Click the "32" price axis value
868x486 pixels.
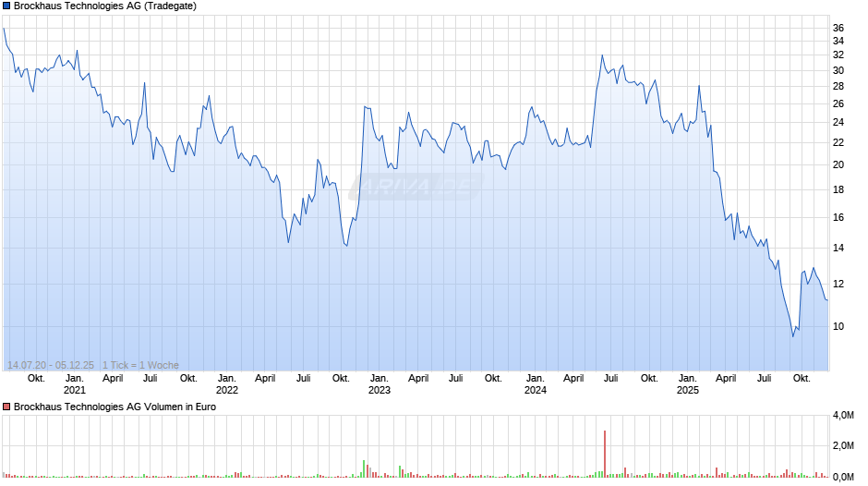click(838, 55)
